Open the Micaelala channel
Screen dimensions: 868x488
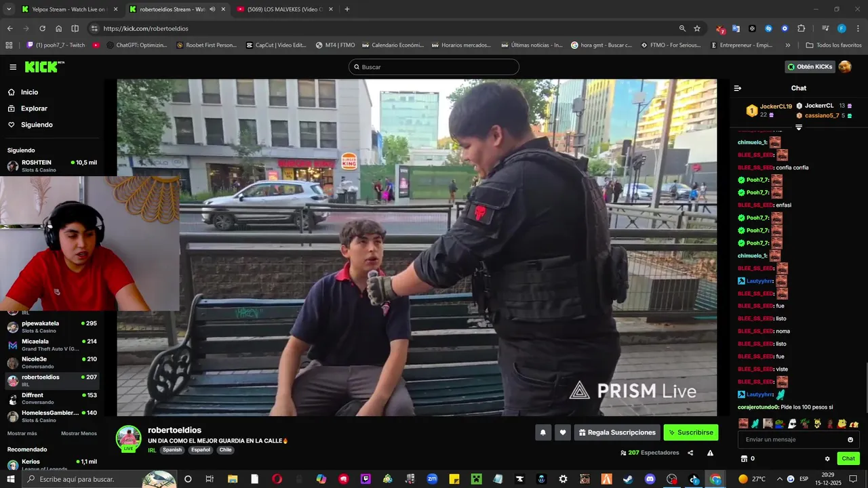click(x=52, y=345)
